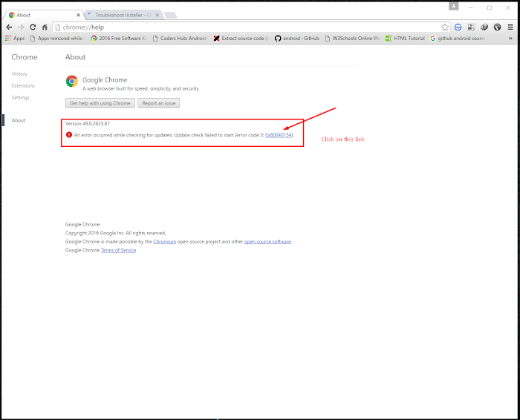Open Coders Hub Android bookmark
Viewport: 520px width, 420px height.
click(x=180, y=39)
